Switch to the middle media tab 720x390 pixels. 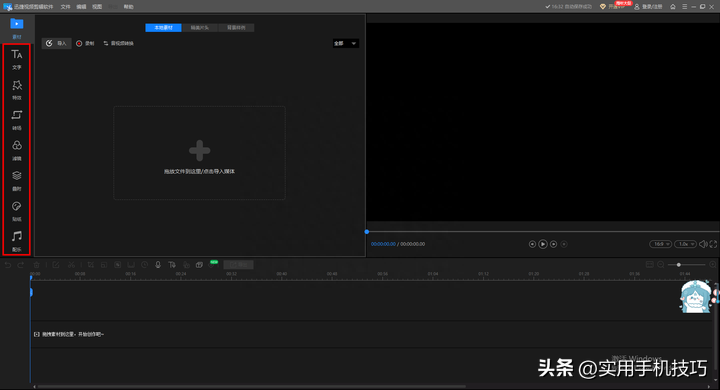pos(200,28)
